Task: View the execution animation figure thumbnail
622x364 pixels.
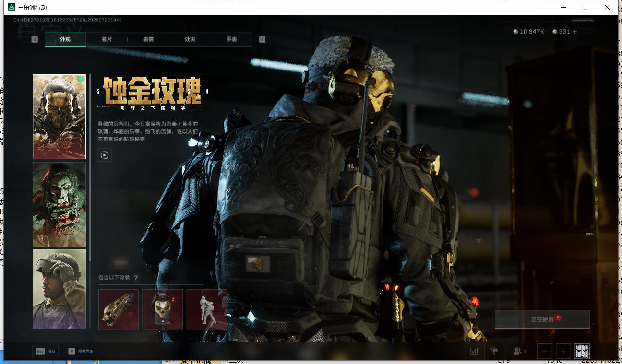Action: point(207,309)
